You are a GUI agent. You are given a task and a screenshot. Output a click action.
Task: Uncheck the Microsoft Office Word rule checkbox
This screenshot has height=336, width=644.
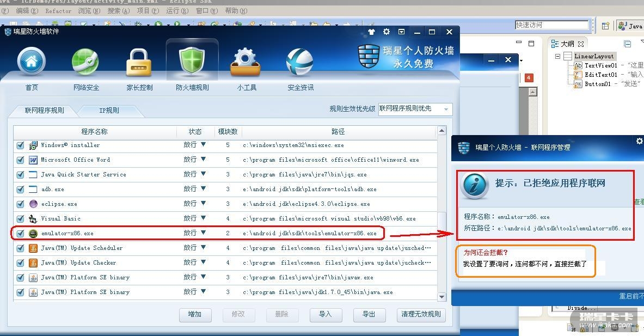coord(20,160)
